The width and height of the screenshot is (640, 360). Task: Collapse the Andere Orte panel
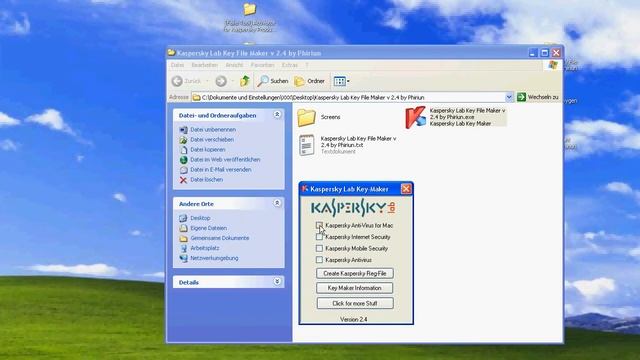click(277, 203)
